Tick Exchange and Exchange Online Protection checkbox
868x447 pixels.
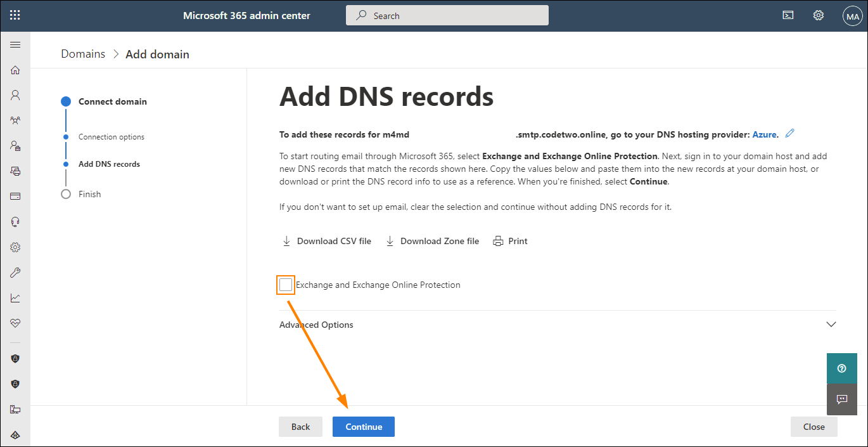pyautogui.click(x=286, y=285)
